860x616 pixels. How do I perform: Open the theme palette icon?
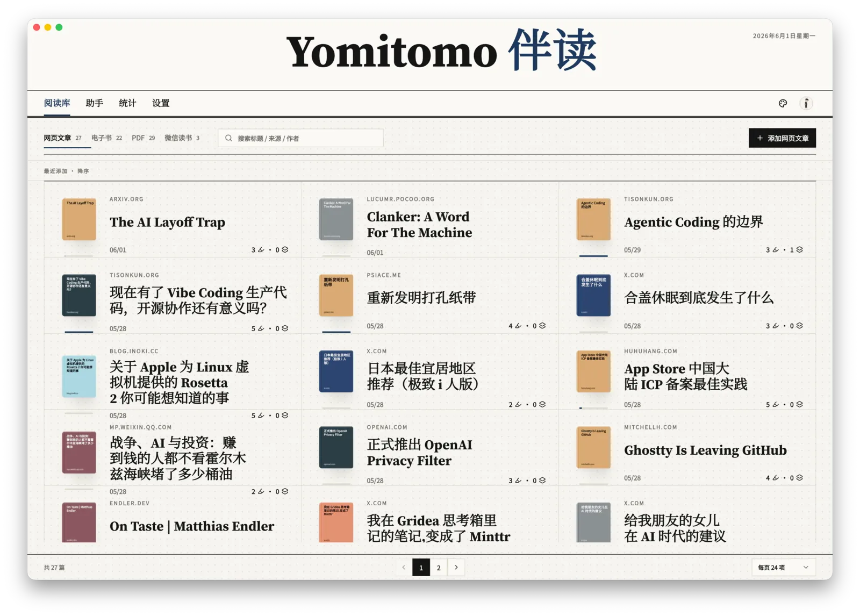tap(783, 103)
